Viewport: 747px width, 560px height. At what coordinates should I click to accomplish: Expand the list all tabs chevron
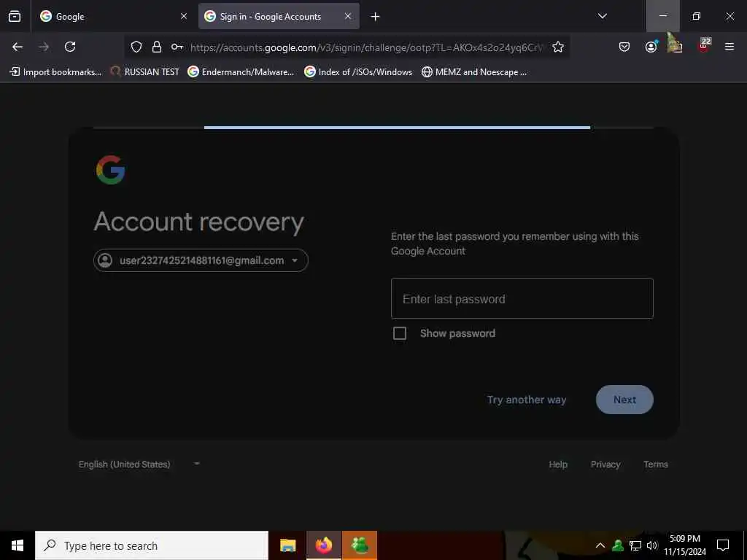click(x=602, y=16)
